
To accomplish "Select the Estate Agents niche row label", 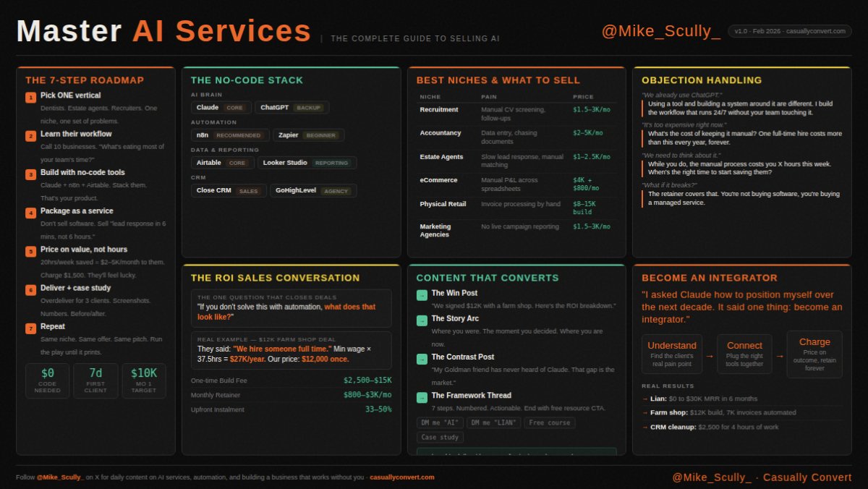I will [442, 156].
